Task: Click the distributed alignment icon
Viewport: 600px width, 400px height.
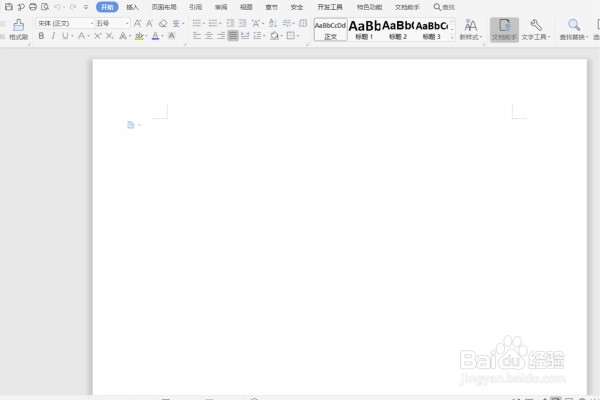Action: point(245,36)
